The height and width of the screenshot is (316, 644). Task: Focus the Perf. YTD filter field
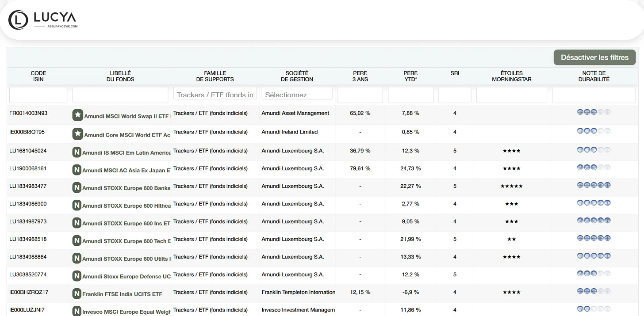(x=410, y=95)
